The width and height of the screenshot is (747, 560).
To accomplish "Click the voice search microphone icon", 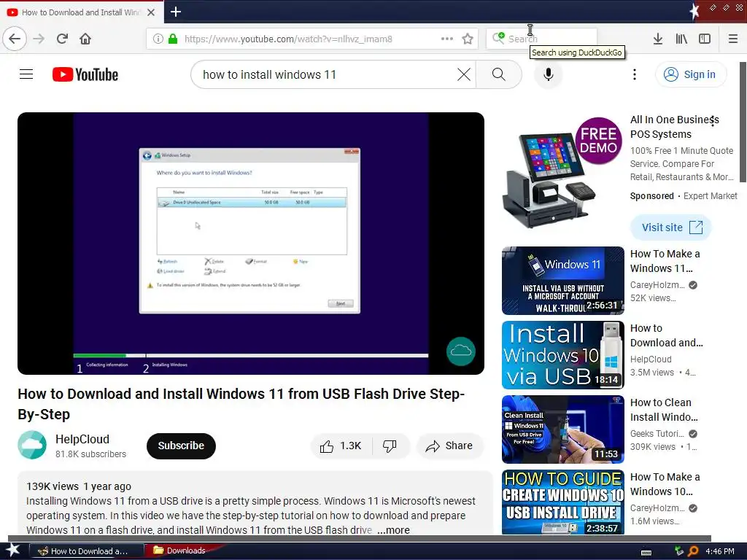I will (549, 74).
